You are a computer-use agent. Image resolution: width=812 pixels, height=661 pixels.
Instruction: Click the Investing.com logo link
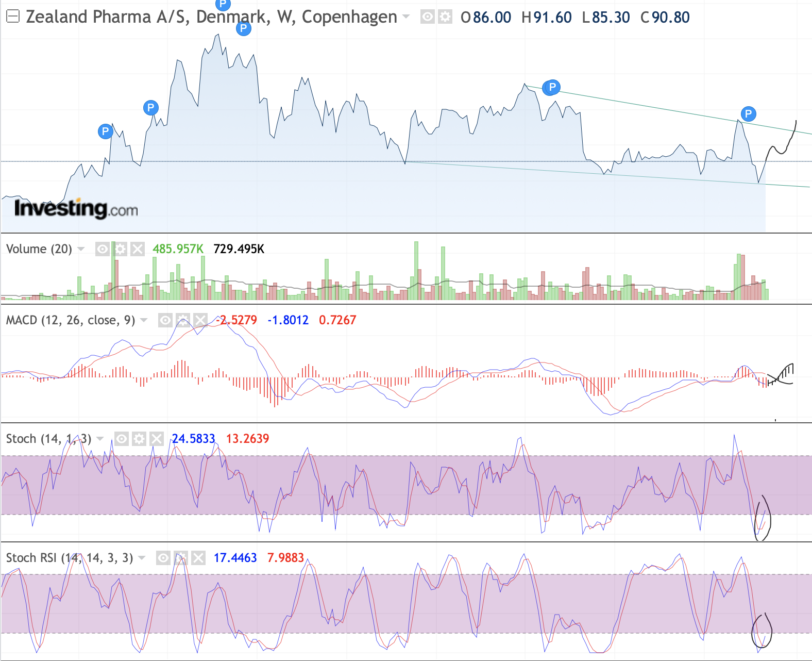[76, 208]
